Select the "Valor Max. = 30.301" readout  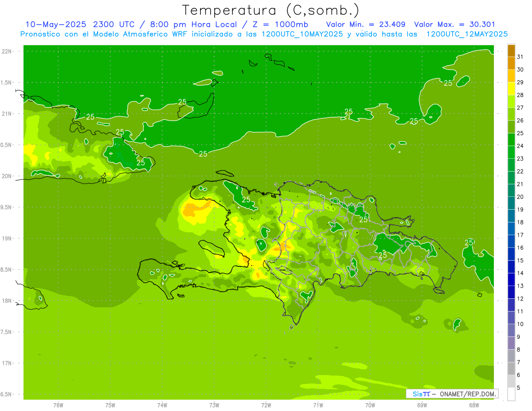point(454,24)
